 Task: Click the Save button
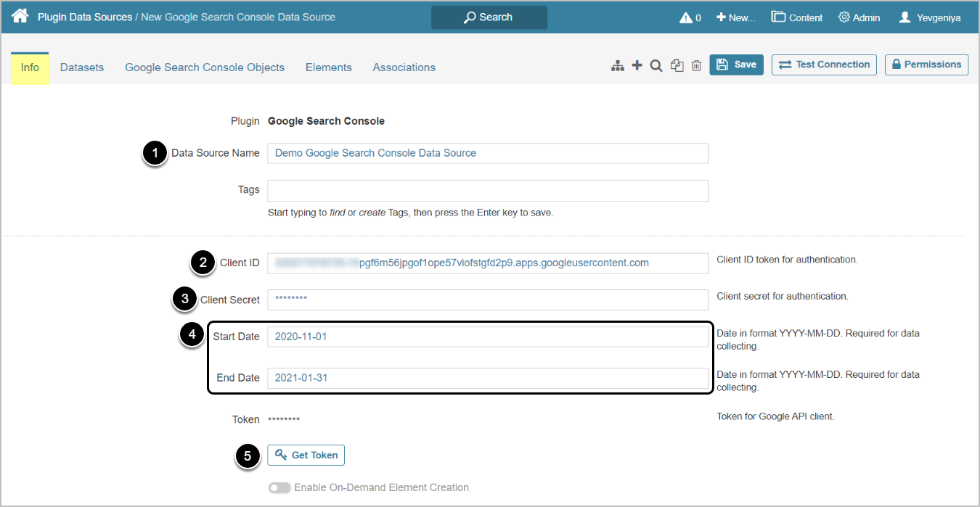click(736, 65)
